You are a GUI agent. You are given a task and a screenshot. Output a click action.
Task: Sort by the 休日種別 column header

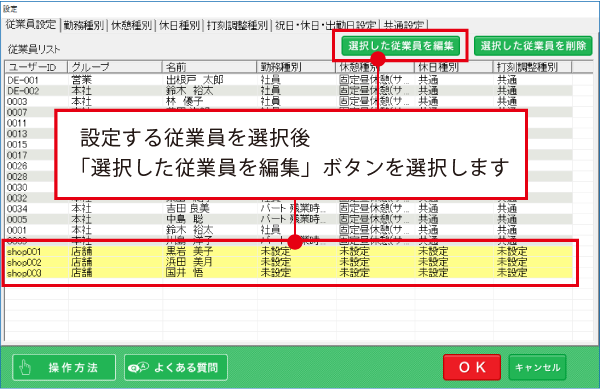coord(453,67)
